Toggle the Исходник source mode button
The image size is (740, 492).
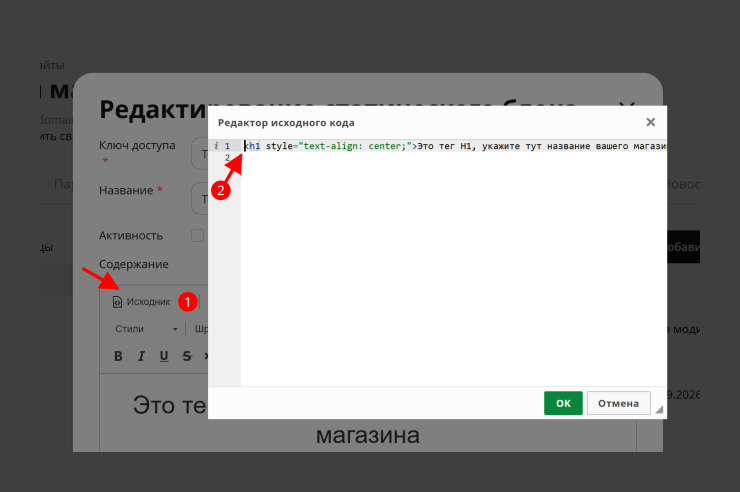pyautogui.click(x=141, y=302)
